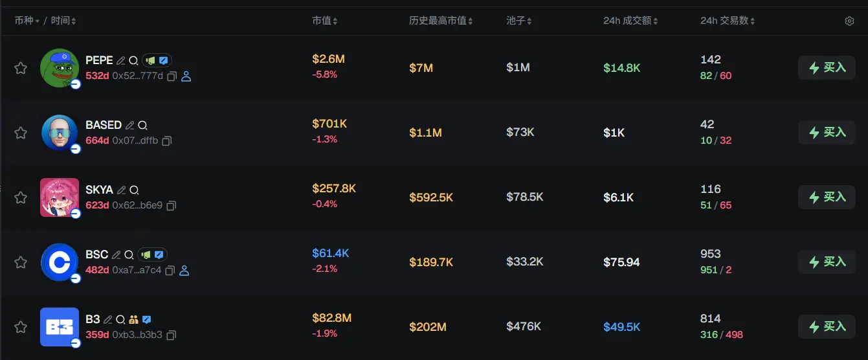The width and height of the screenshot is (868, 360).
Task: Copy the PEPE contract address
Action: 172,76
